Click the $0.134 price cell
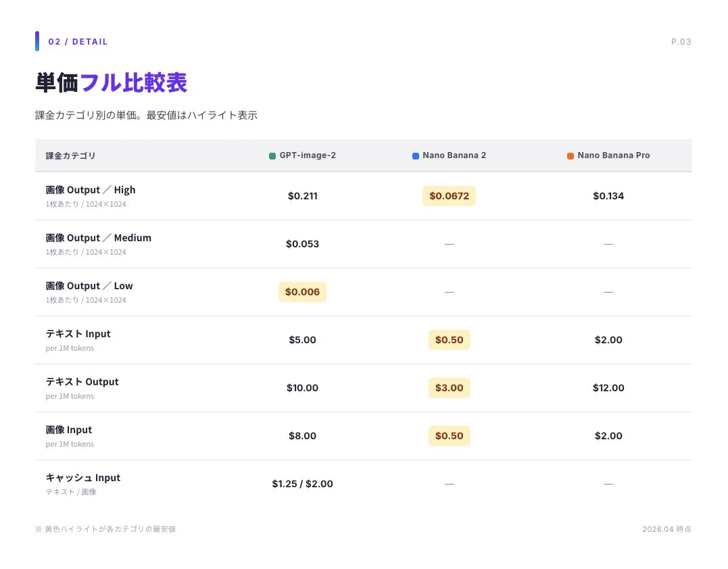The image size is (728, 569). 608,196
